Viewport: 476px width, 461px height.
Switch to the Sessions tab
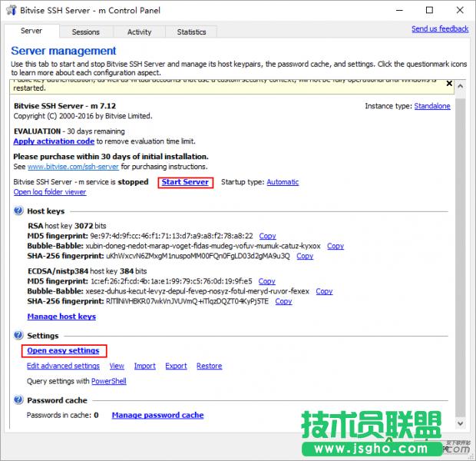click(x=86, y=32)
